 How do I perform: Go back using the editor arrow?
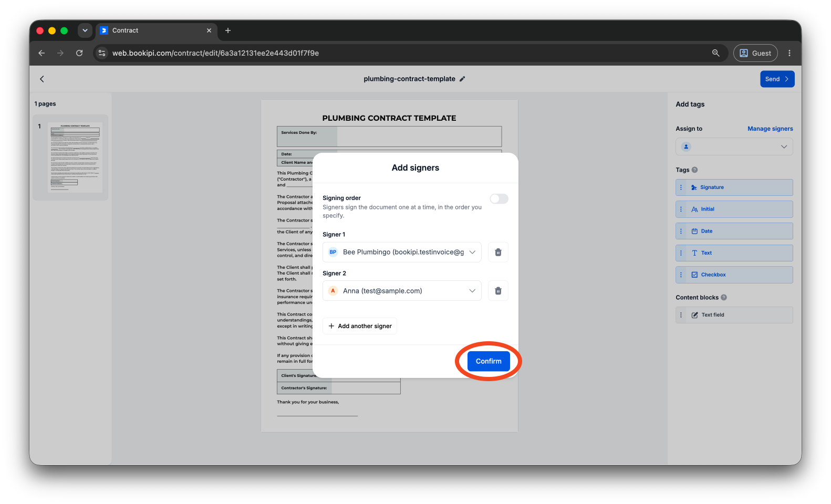[x=42, y=79]
